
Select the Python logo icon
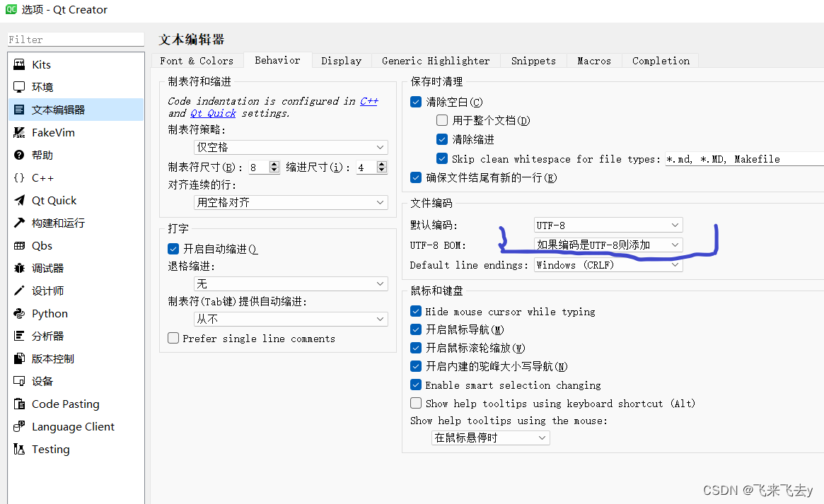(x=19, y=313)
